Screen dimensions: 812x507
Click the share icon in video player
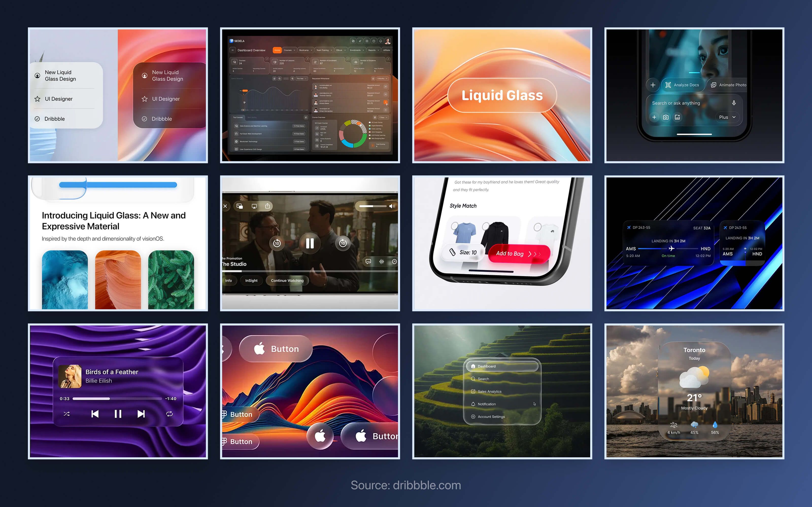(267, 206)
